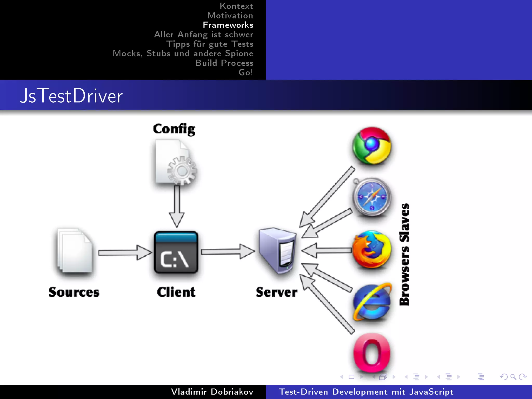
Task: Go to the previous slide arrow
Action: tap(342, 377)
